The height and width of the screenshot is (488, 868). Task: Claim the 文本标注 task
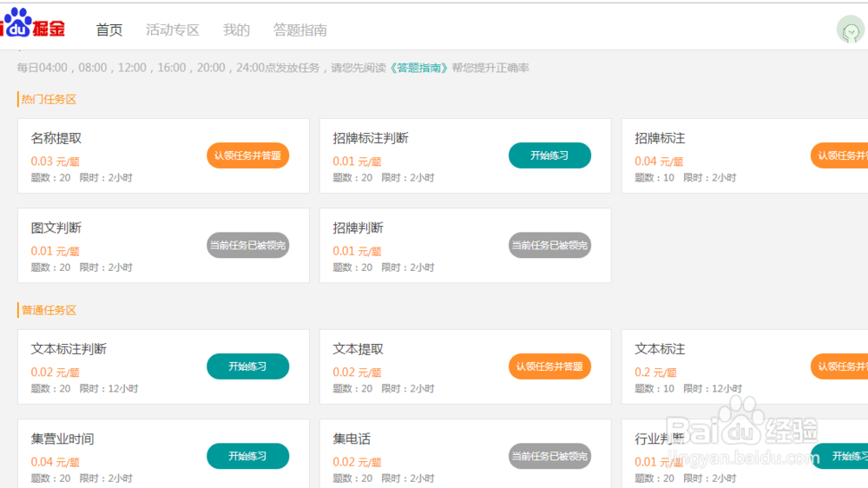coord(839,366)
